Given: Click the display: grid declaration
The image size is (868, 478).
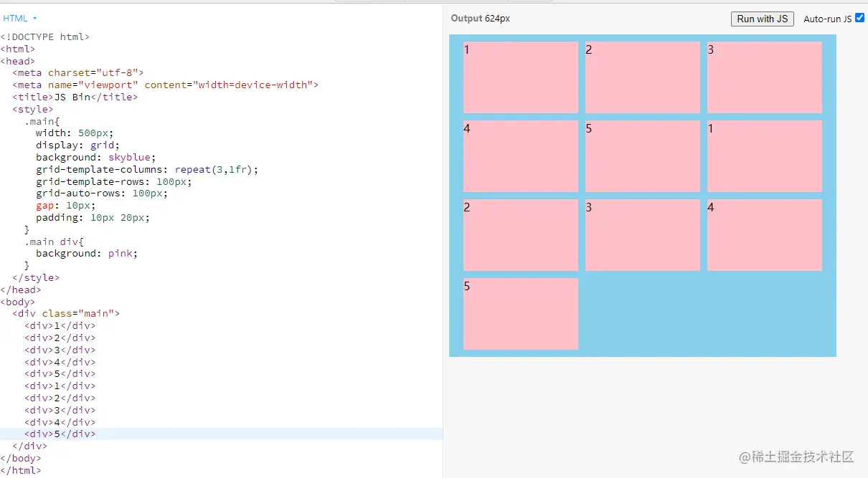Looking at the screenshot, I should [x=78, y=145].
